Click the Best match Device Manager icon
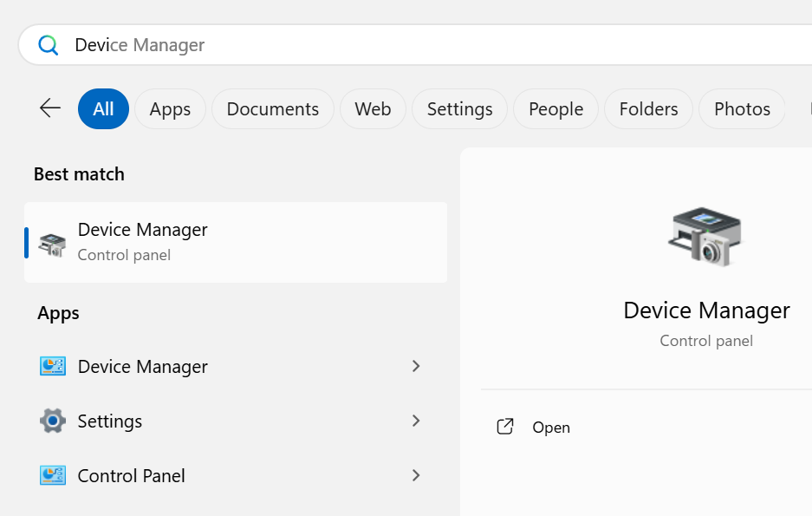 53,244
